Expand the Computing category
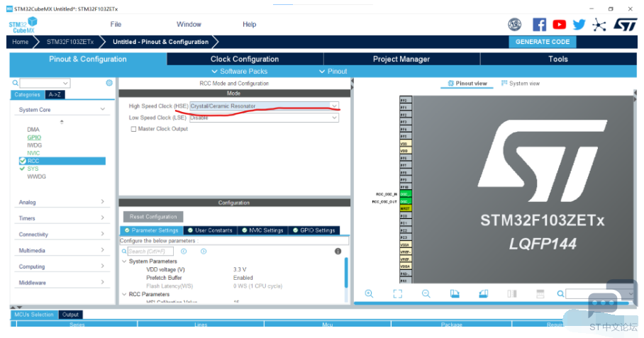 (x=103, y=266)
